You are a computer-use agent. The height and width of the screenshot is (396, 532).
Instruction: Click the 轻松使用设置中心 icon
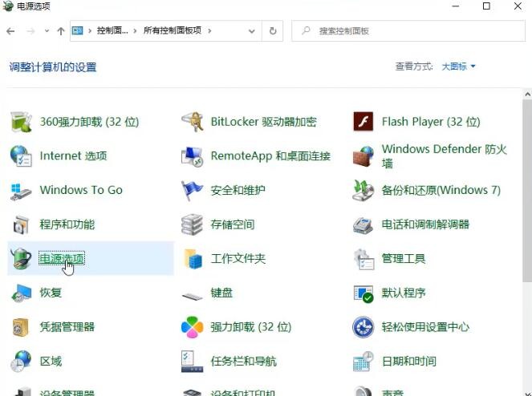click(x=363, y=327)
